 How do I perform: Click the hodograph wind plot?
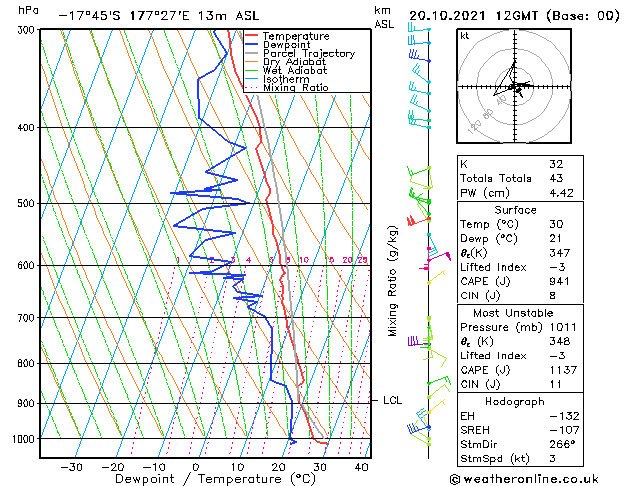point(514,86)
